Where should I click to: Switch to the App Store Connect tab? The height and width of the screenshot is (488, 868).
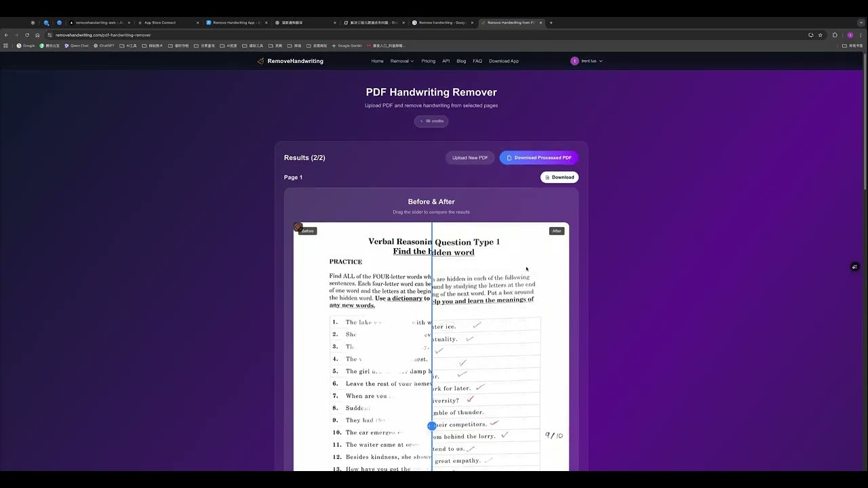[x=168, y=22]
